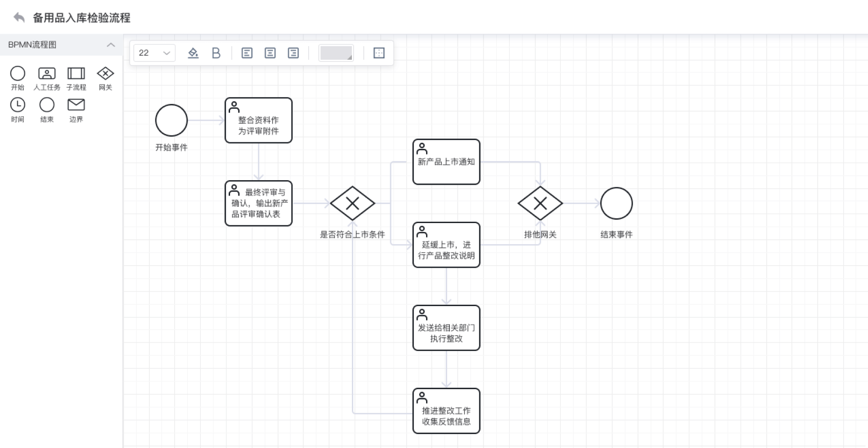Click the fill color bucket icon
The height and width of the screenshot is (448, 868).
pyautogui.click(x=193, y=53)
